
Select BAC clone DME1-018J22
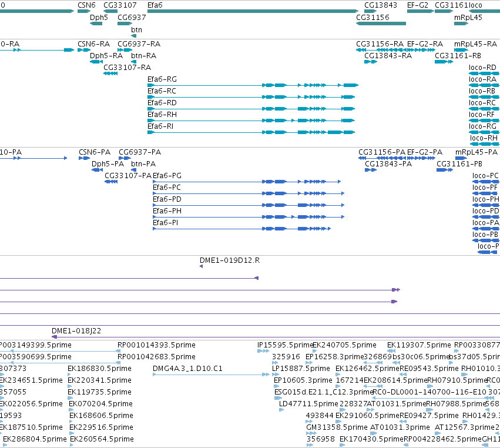pos(76,331)
